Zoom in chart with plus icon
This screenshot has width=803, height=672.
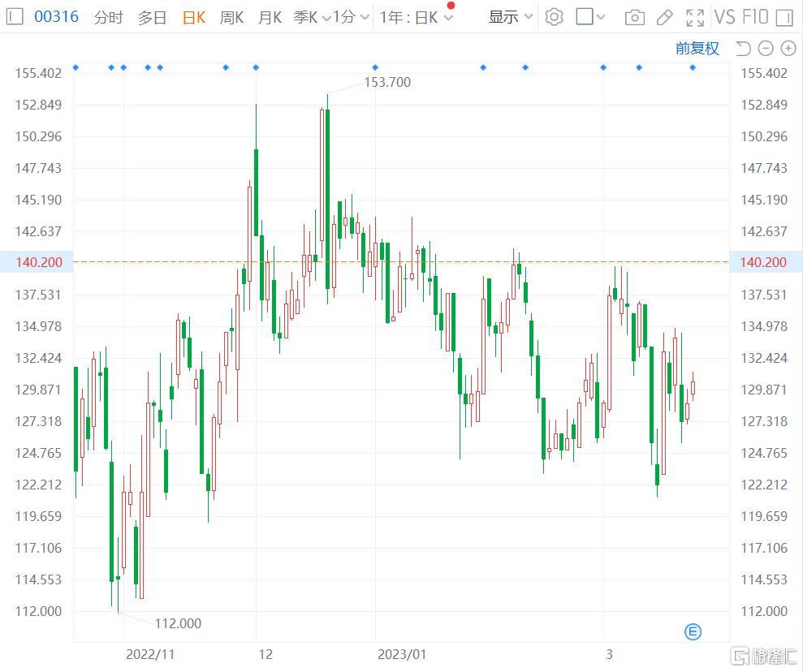click(x=788, y=49)
